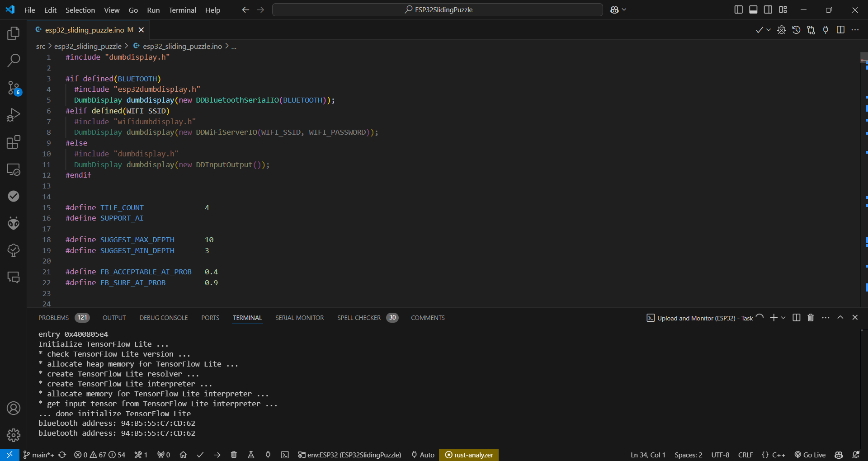
Task: Kill the terminal with trash icon
Action: coord(811,318)
